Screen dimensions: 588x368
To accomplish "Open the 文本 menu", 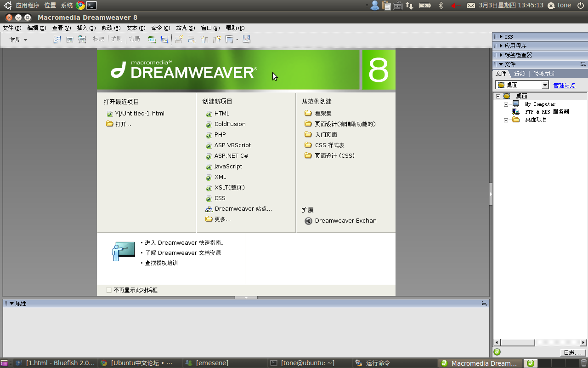I will [x=136, y=28].
